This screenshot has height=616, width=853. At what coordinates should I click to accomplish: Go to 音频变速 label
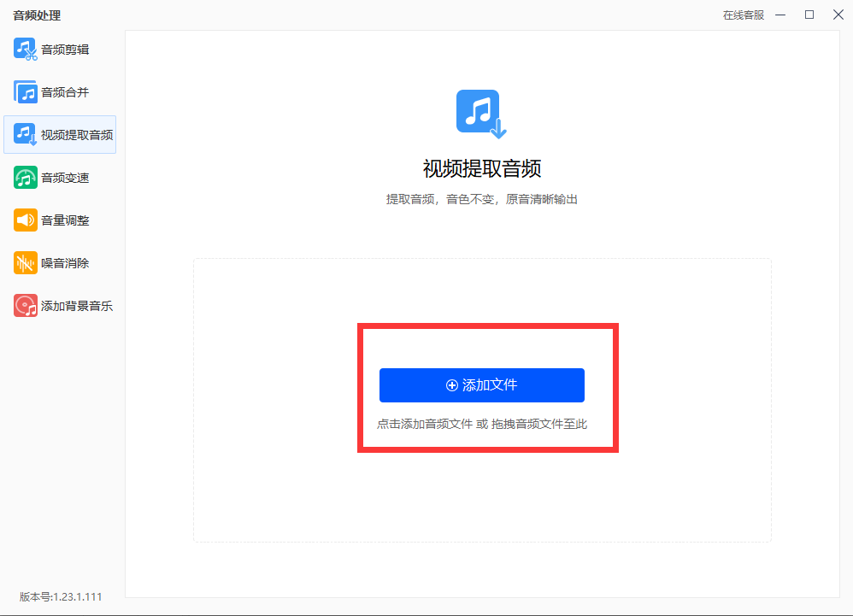coord(65,178)
